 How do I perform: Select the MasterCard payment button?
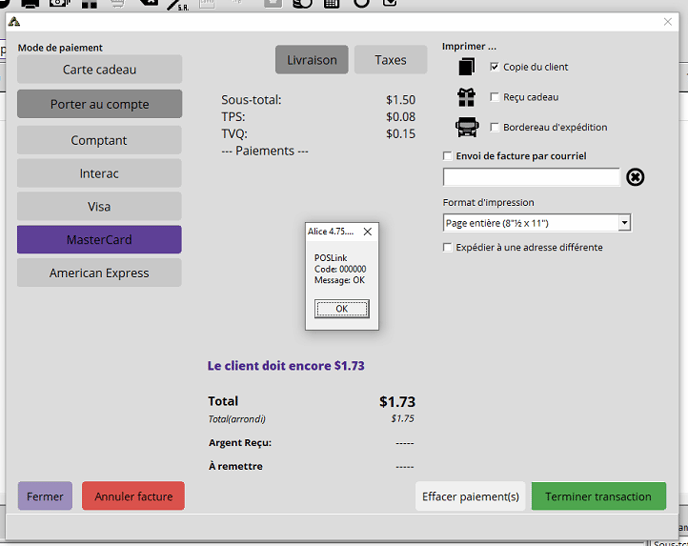click(x=99, y=240)
